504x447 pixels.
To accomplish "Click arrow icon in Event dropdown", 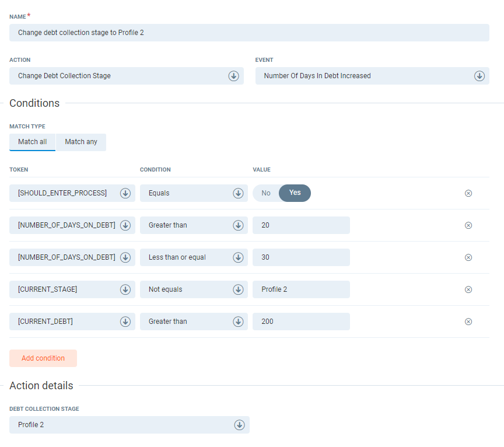I will 479,76.
